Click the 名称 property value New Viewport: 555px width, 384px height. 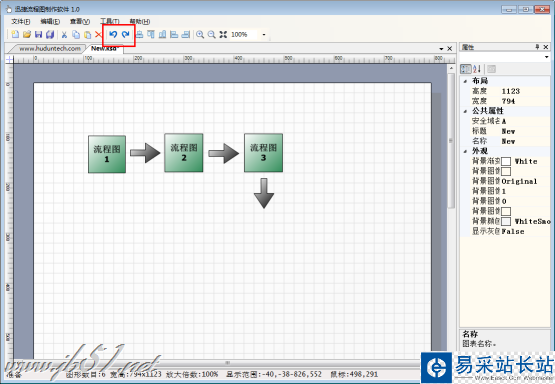coord(508,141)
